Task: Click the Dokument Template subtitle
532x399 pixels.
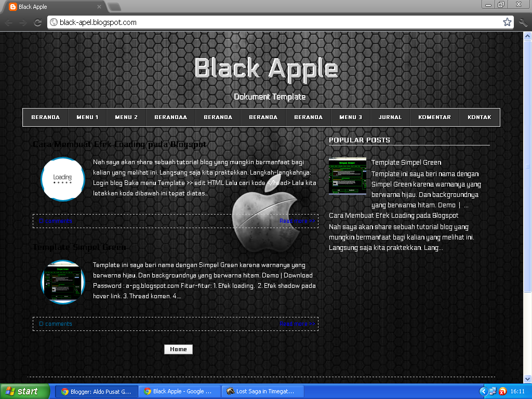Action: 270,97
